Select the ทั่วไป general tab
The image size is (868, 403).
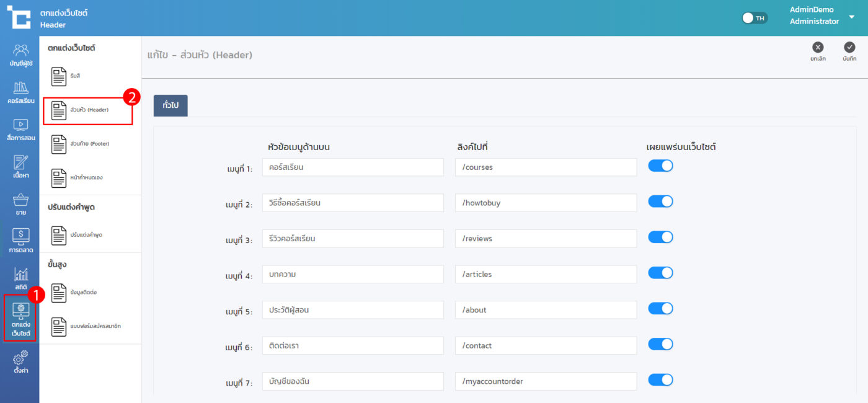(x=170, y=105)
